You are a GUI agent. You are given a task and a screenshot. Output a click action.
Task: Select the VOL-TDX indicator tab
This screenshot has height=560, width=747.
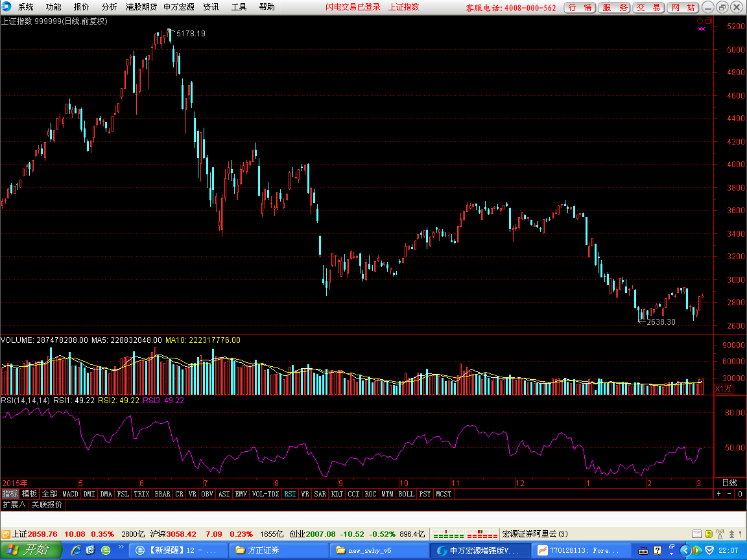[265, 495]
